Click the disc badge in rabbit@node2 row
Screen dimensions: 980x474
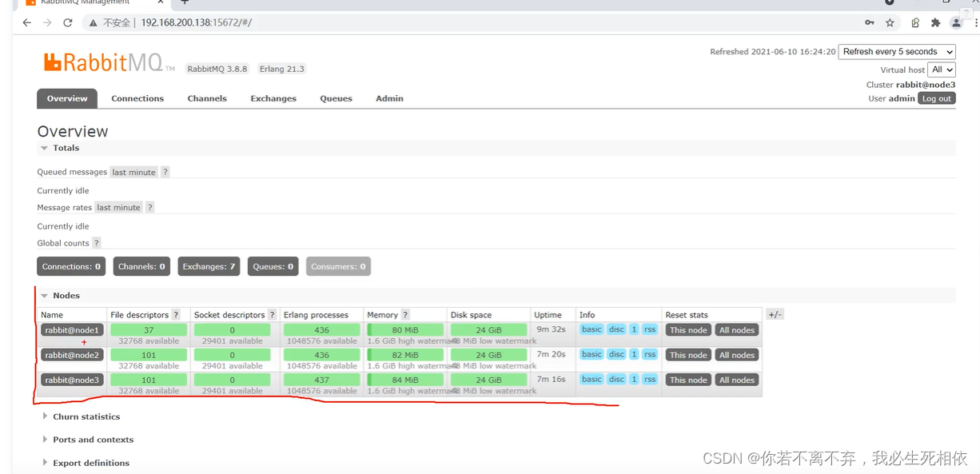pos(616,354)
